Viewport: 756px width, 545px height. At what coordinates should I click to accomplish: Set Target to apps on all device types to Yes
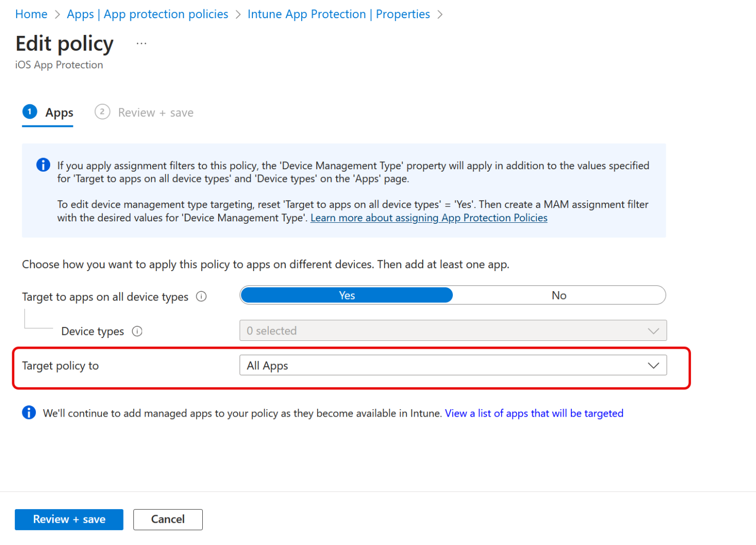click(346, 295)
